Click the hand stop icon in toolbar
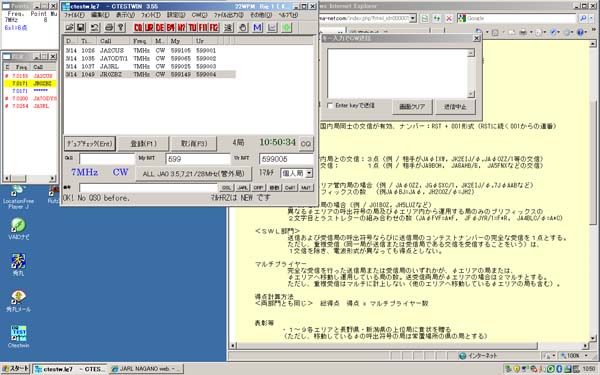The image size is (600, 375). [x=243, y=27]
